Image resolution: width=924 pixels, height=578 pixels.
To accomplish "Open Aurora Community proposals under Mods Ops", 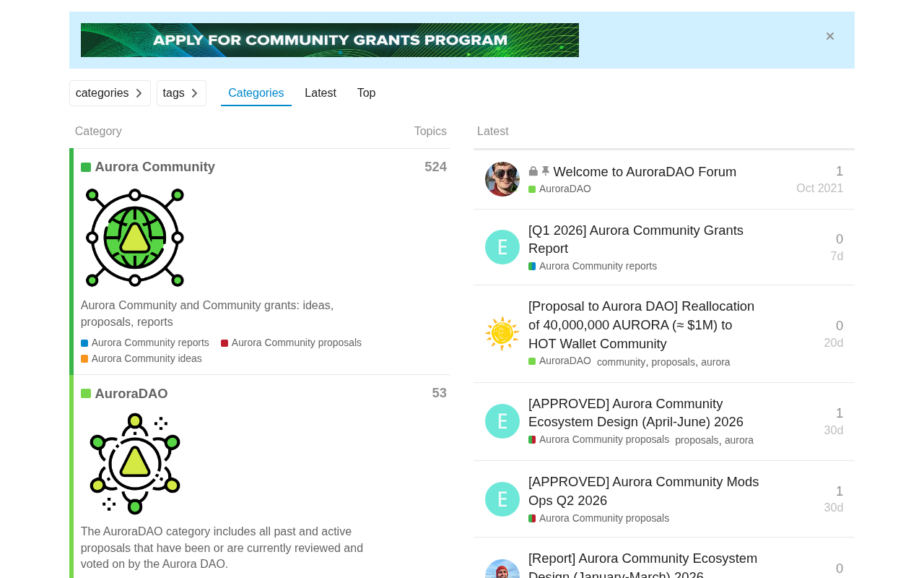I will coord(604,518).
